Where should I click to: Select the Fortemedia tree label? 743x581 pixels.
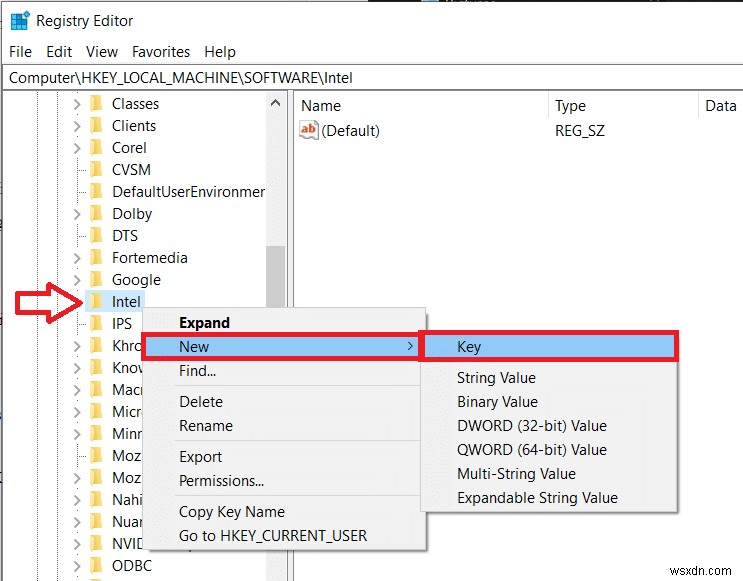pos(150,258)
